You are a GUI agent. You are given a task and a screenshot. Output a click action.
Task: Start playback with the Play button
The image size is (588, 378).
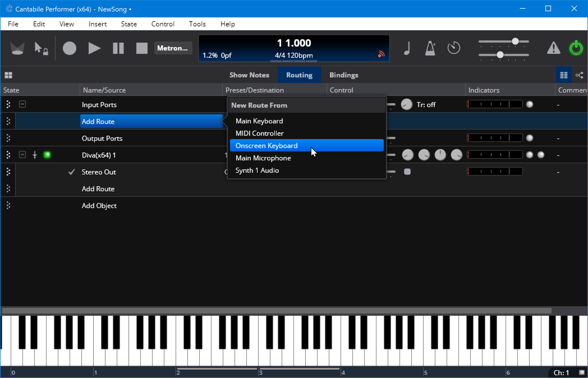click(94, 48)
